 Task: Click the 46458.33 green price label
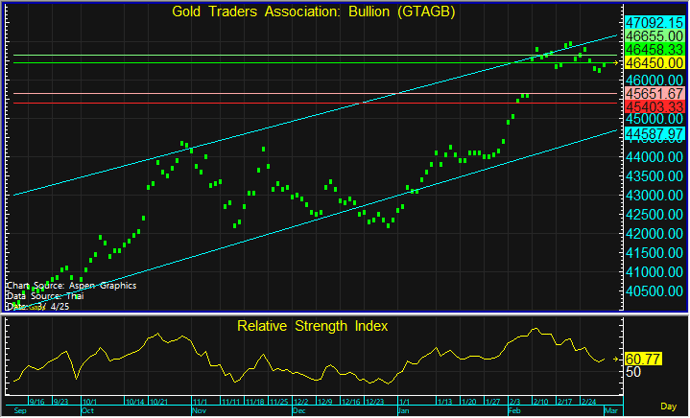654,48
